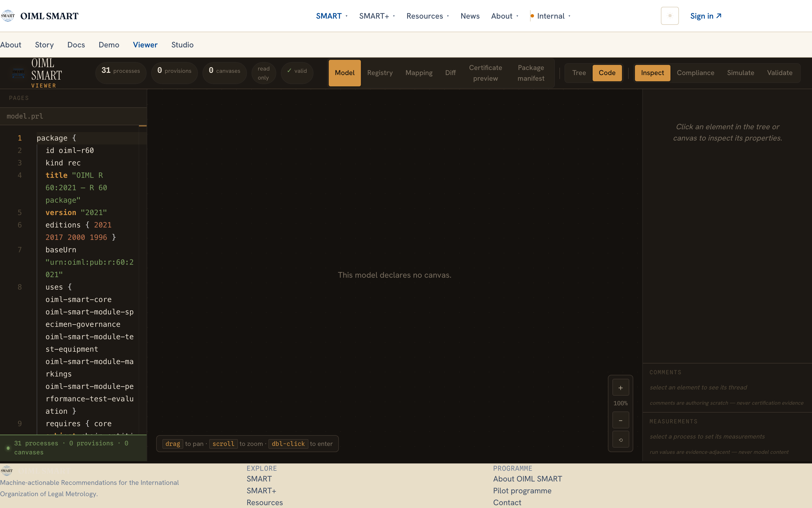Expand the SMART+ dropdown menu
Screen dimensions: 812x508
point(377,16)
